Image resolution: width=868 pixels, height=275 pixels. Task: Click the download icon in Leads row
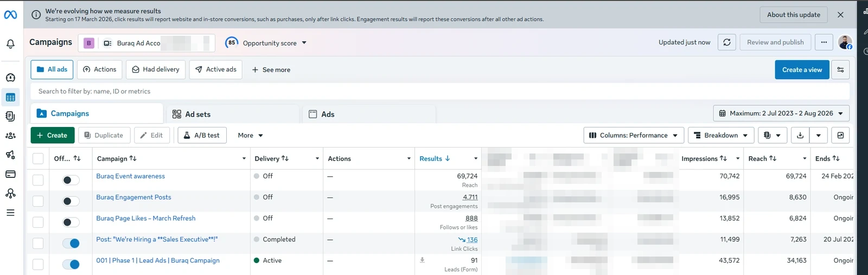click(x=422, y=260)
